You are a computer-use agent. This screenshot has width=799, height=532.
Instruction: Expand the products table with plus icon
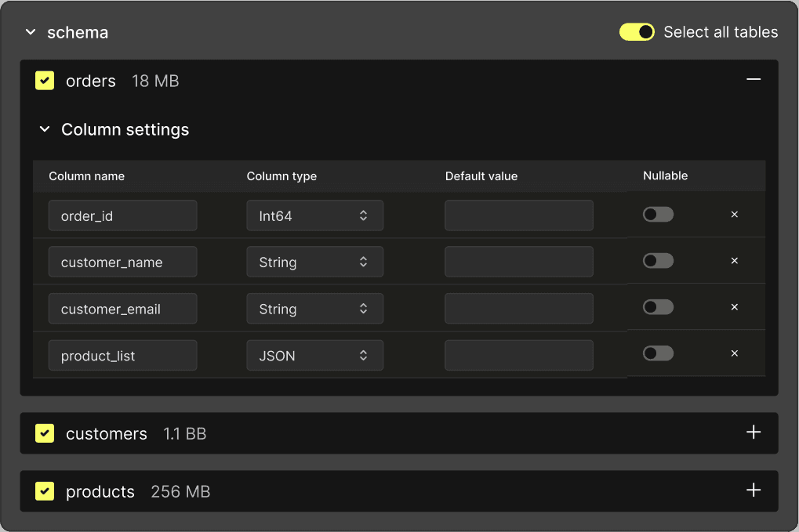point(754,490)
